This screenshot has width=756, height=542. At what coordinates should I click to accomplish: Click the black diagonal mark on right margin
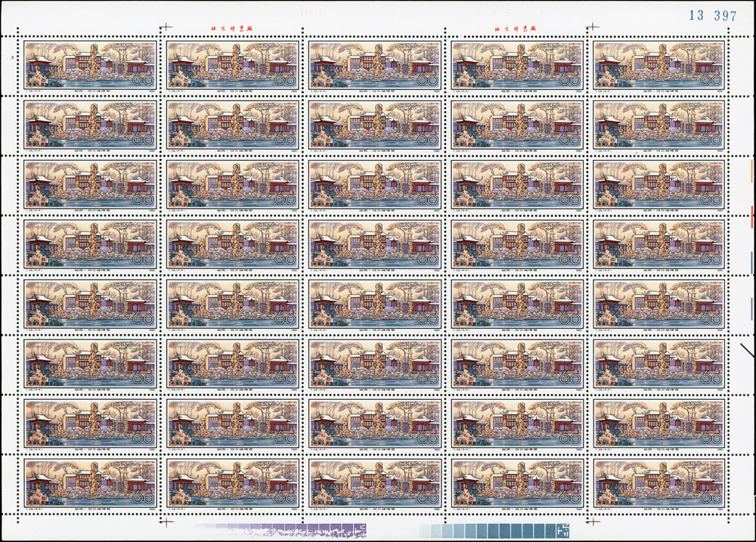click(x=747, y=349)
